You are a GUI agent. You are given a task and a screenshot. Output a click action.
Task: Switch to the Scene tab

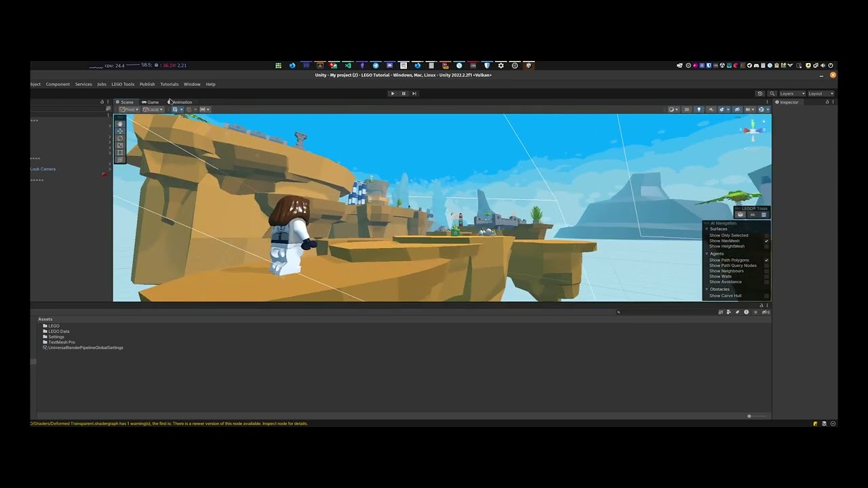point(124,102)
